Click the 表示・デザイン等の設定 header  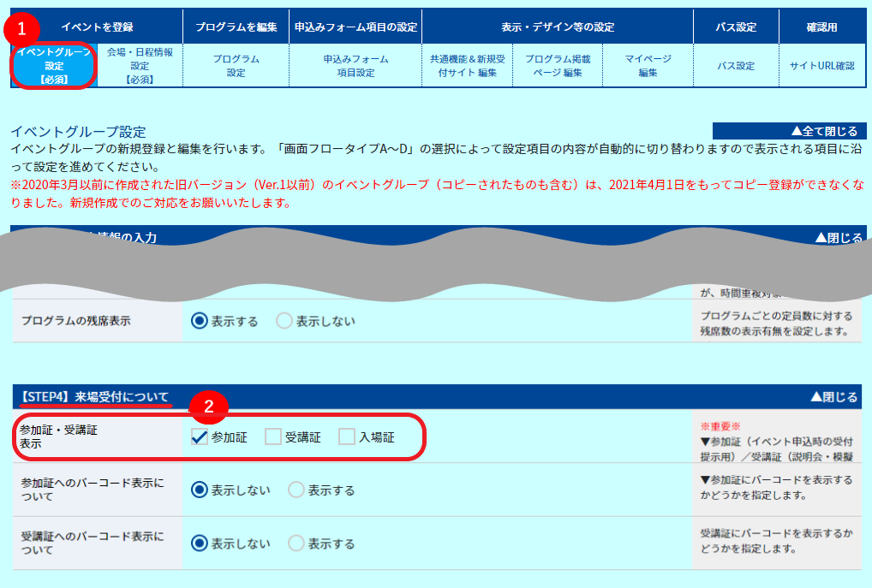click(x=558, y=27)
